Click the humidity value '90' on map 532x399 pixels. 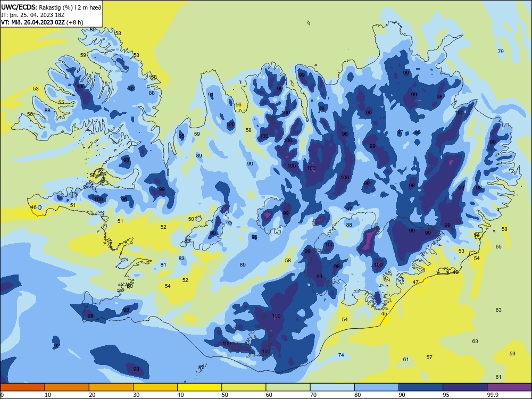[250, 163]
